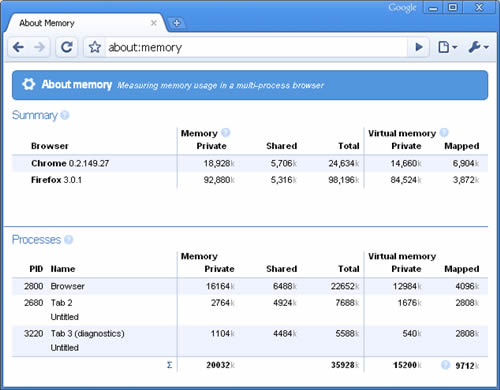Maximize the Chrome window
This screenshot has width=500, height=390.
(452, 8)
